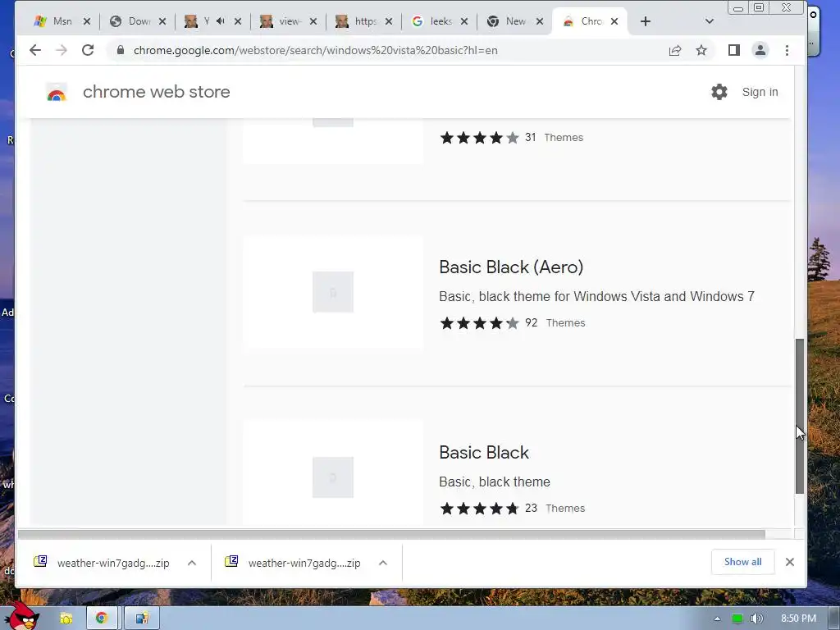Image resolution: width=840 pixels, height=630 pixels.
Task: Expand options for first zip download
Action: point(192,563)
